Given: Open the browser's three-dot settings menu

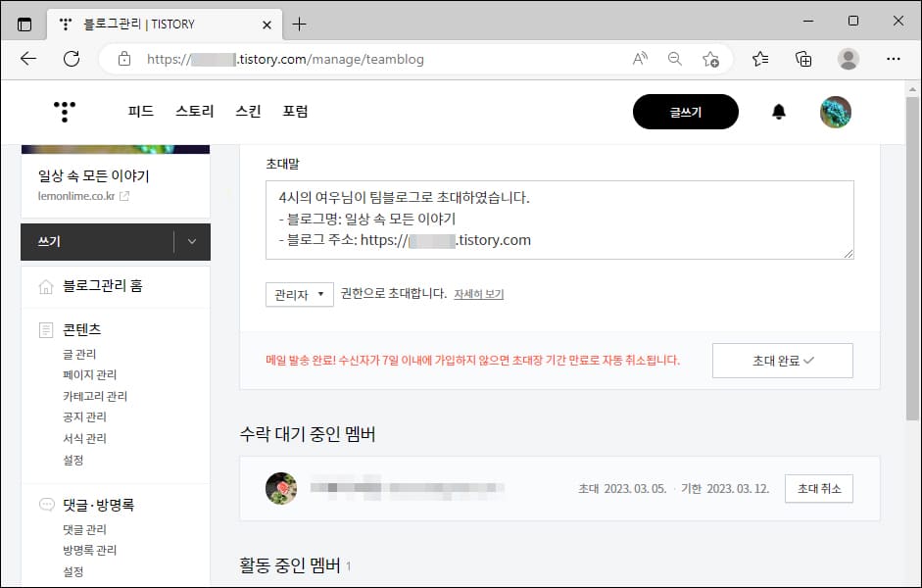Looking at the screenshot, I should click(893, 59).
